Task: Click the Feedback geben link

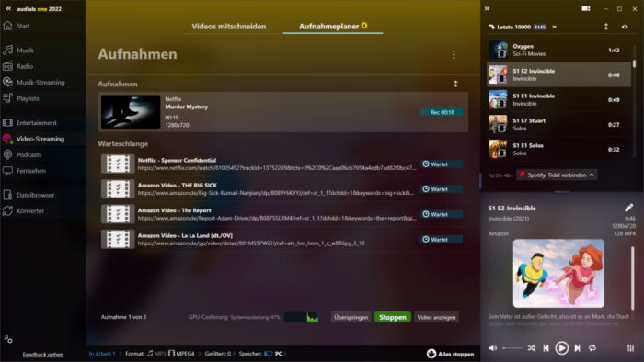Action: 43,355
